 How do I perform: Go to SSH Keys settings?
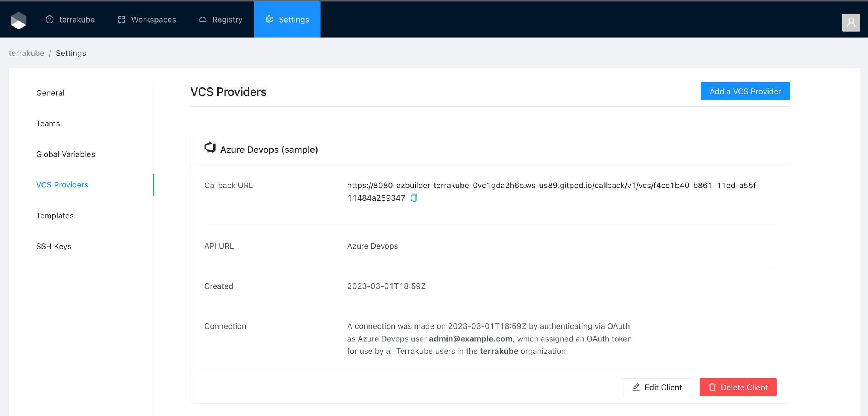(x=53, y=246)
